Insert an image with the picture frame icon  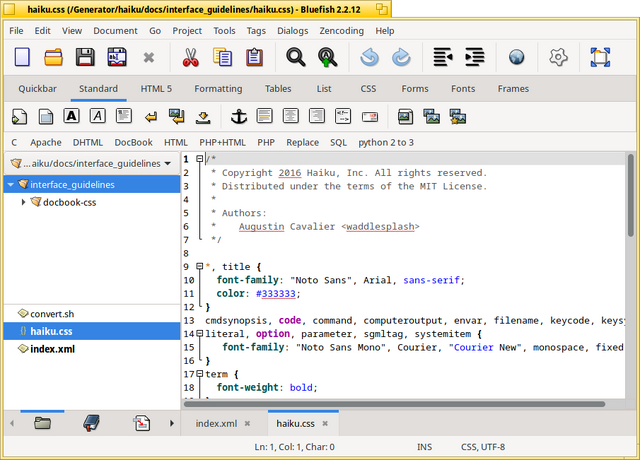[405, 116]
